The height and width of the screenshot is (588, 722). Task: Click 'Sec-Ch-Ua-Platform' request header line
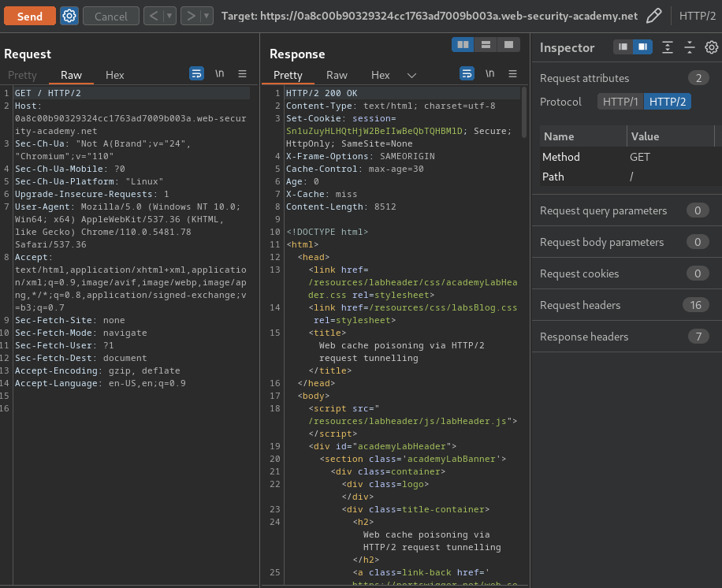89,182
